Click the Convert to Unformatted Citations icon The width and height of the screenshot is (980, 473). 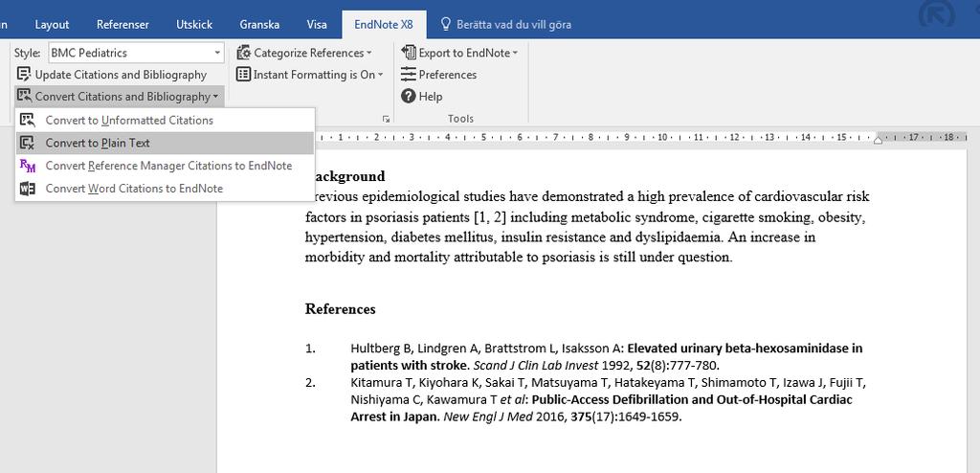coord(28,120)
